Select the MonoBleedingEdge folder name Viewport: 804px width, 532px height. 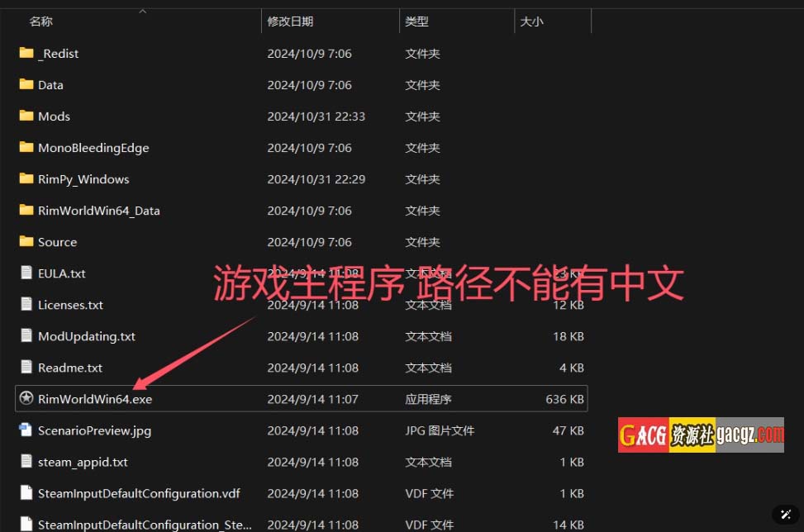coord(93,148)
